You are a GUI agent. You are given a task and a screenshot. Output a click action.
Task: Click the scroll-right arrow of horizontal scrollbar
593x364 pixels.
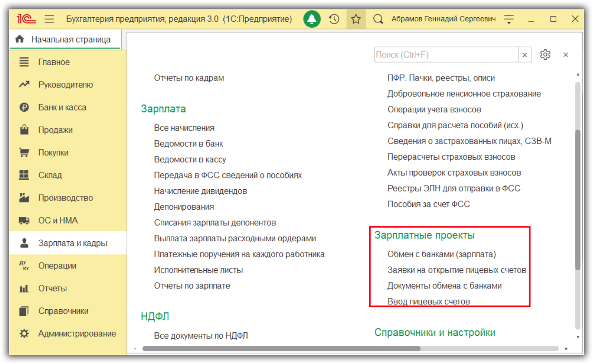pyautogui.click(x=567, y=349)
